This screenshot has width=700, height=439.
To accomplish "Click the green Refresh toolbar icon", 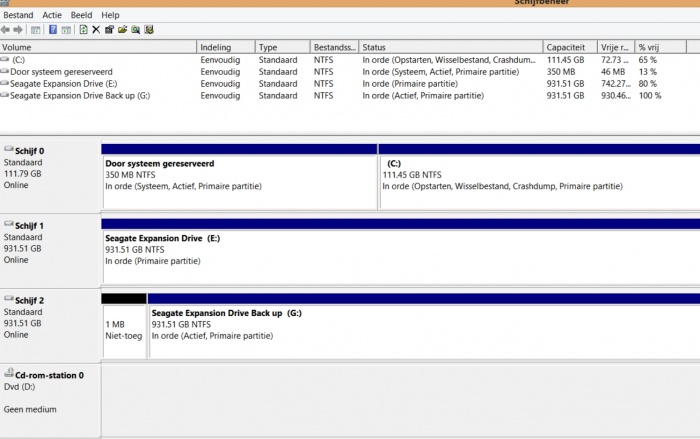I will pos(83,30).
